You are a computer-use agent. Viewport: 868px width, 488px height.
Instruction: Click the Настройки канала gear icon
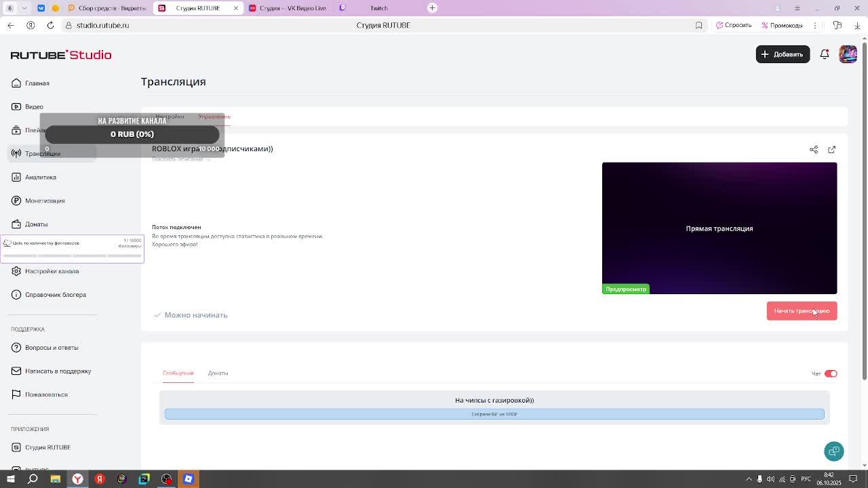16,271
